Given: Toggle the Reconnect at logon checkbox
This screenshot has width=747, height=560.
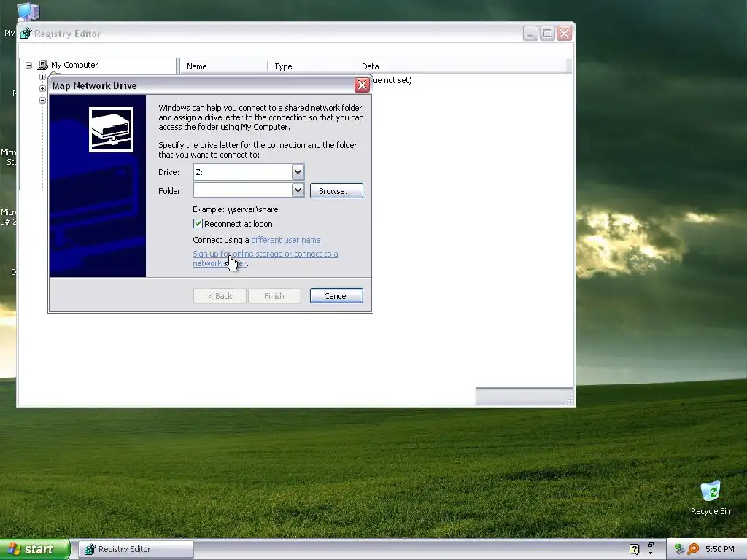Looking at the screenshot, I should click(198, 224).
